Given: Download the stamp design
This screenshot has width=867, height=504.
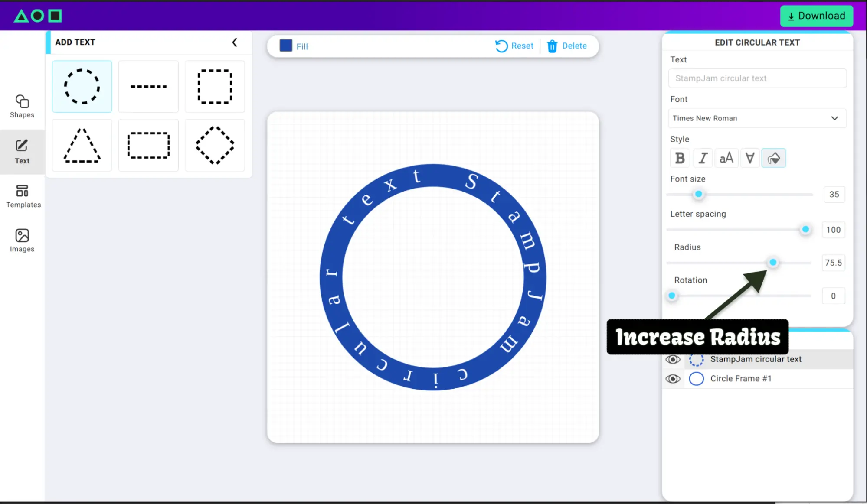Looking at the screenshot, I should tap(817, 16).
